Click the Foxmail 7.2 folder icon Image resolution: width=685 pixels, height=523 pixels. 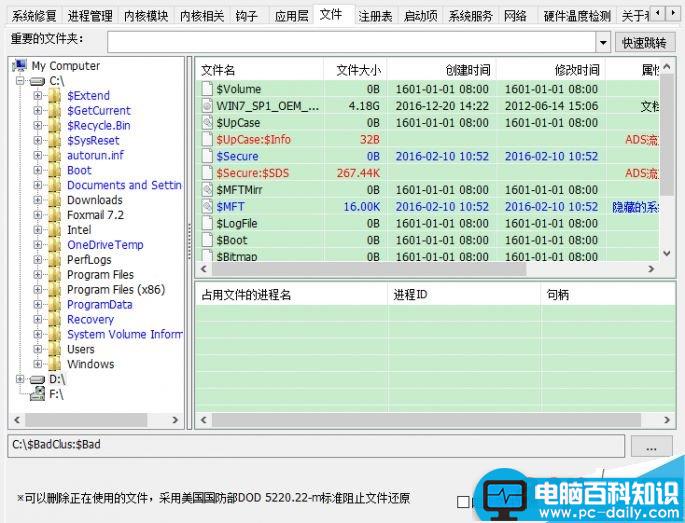click(x=54, y=215)
